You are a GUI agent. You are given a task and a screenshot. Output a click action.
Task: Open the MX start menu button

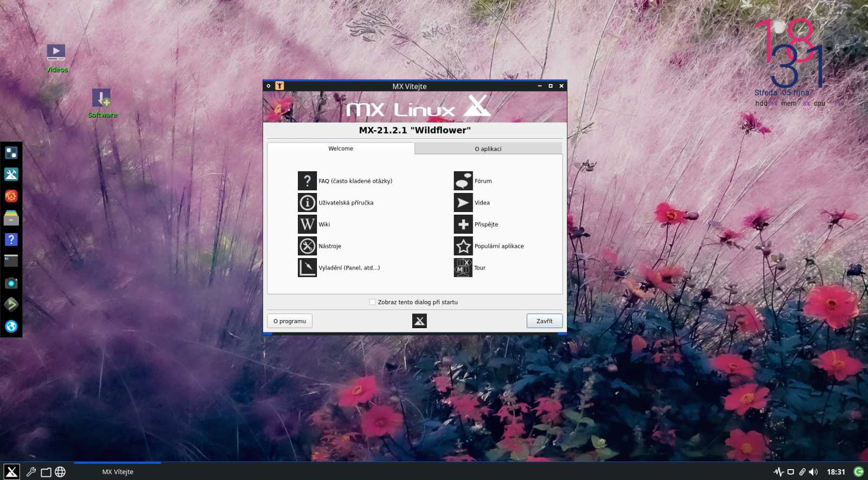click(11, 472)
